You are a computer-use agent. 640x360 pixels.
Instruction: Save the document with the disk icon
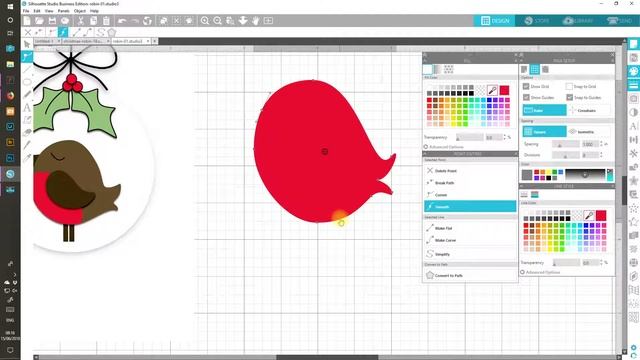click(x=52, y=20)
